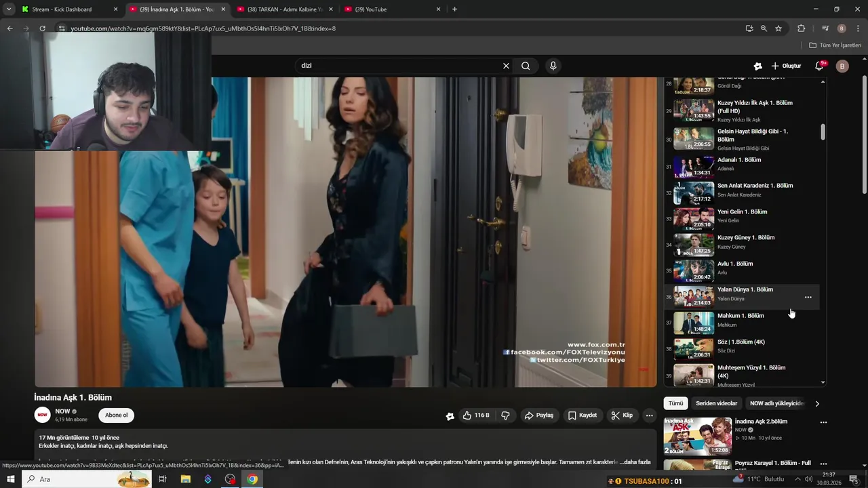Open Chrome zoom magnifier in address bar
The image size is (868, 488).
coord(764,28)
